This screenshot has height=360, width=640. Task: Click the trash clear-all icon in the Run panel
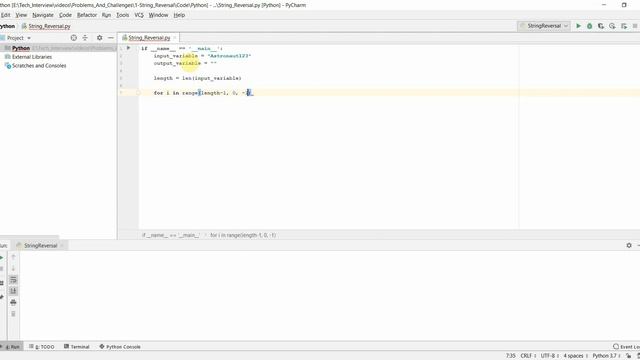pyautogui.click(x=13, y=314)
